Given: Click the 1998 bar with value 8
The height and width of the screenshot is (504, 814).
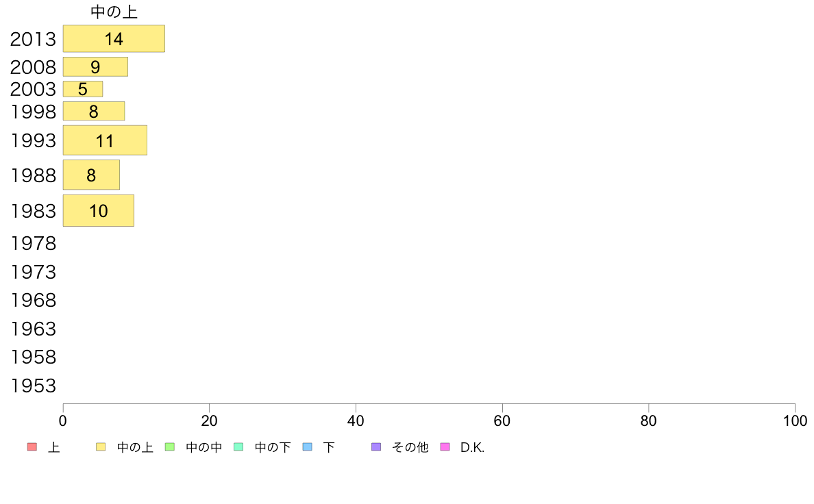Looking at the screenshot, I should coord(94,111).
